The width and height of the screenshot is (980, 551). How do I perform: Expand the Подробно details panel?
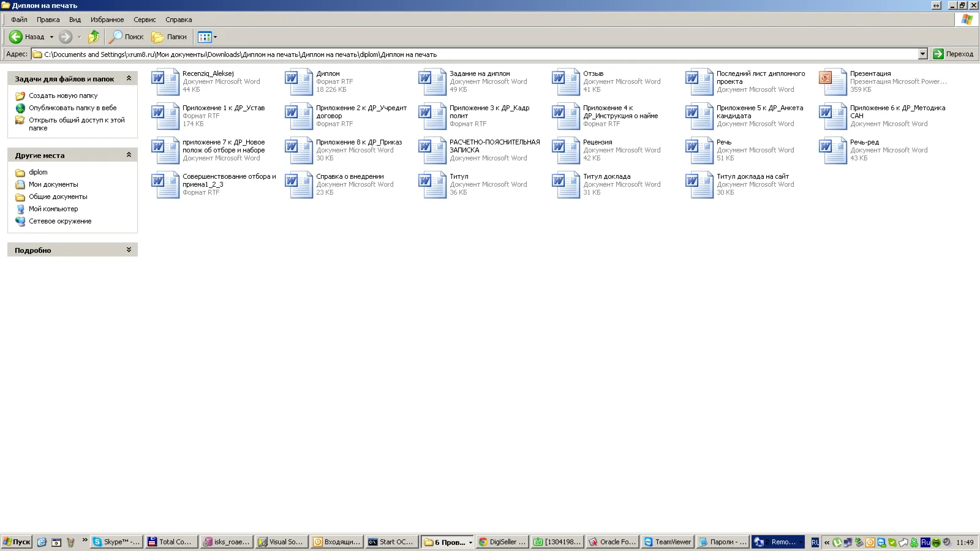tap(129, 250)
